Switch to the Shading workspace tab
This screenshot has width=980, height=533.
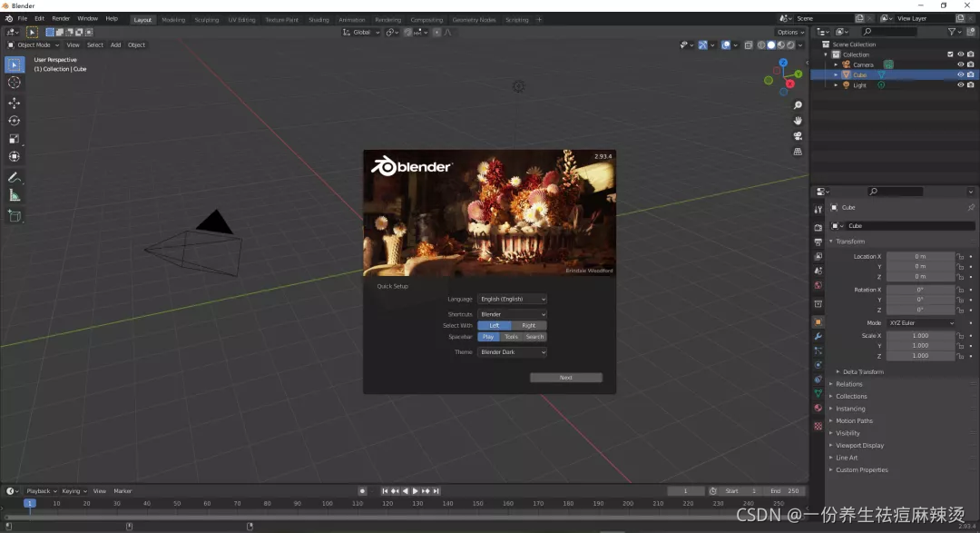[318, 20]
